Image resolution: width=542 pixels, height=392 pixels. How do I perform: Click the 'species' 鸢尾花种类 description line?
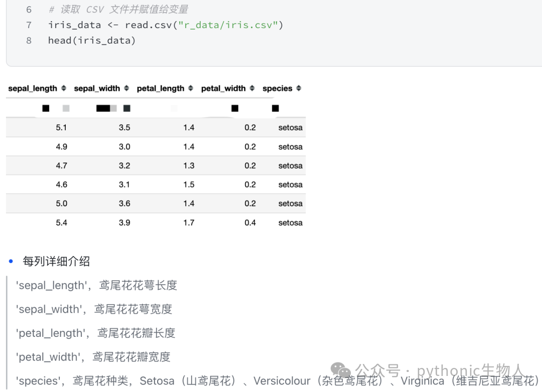coord(278,381)
